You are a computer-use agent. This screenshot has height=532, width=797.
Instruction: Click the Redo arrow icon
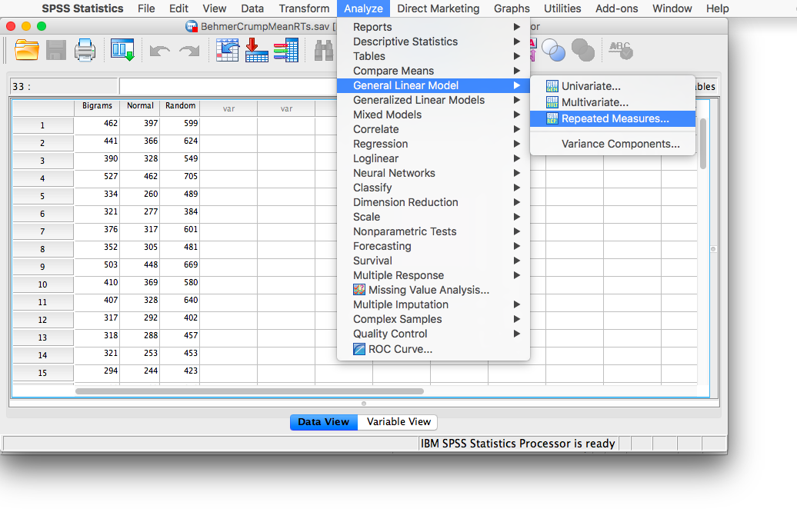[189, 51]
